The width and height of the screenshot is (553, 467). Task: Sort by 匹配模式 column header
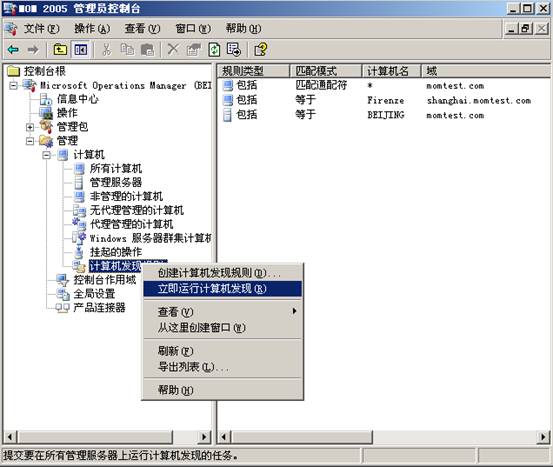pos(326,71)
